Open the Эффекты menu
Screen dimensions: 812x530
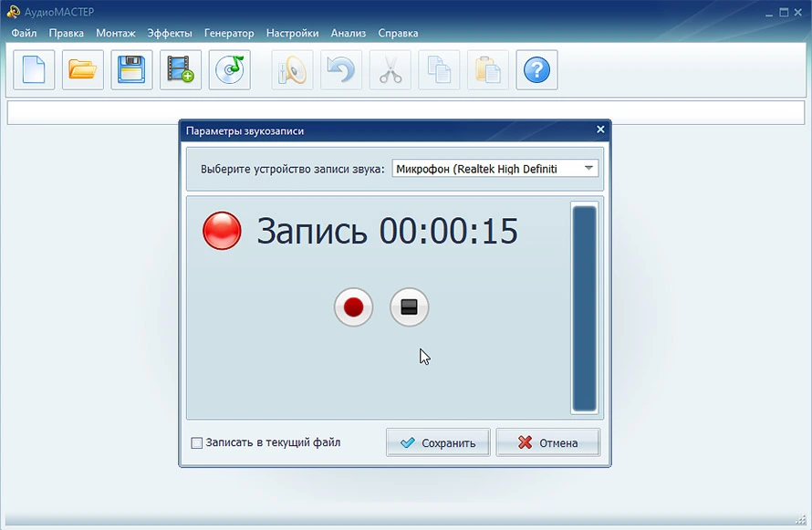[x=170, y=33]
